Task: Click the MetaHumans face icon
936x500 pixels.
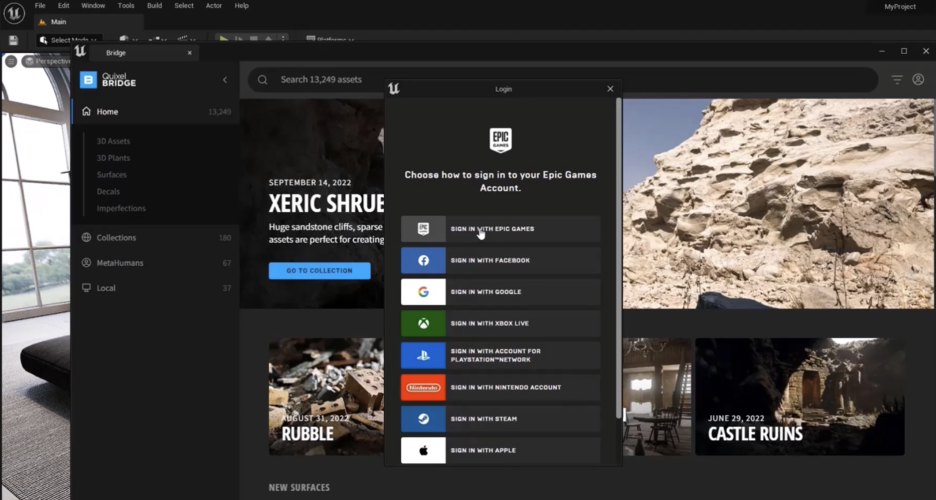Action: click(87, 263)
